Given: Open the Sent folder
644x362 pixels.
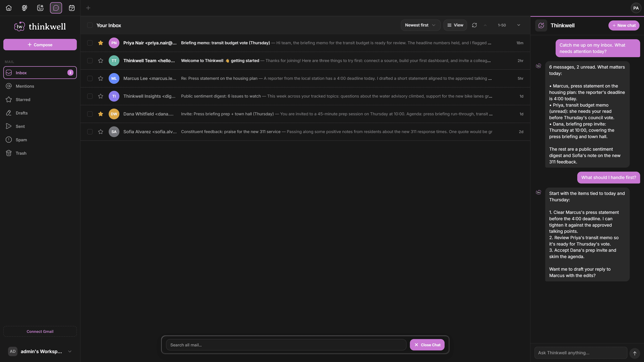Looking at the screenshot, I should point(40,126).
